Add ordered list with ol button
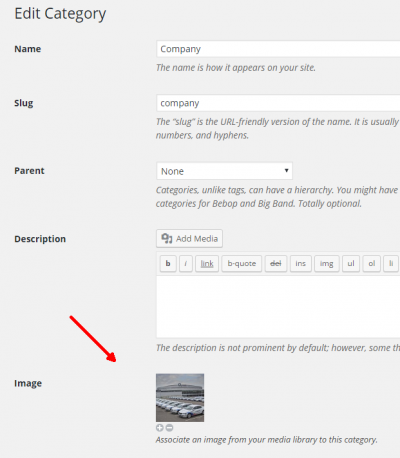The image size is (400, 458). [372, 264]
